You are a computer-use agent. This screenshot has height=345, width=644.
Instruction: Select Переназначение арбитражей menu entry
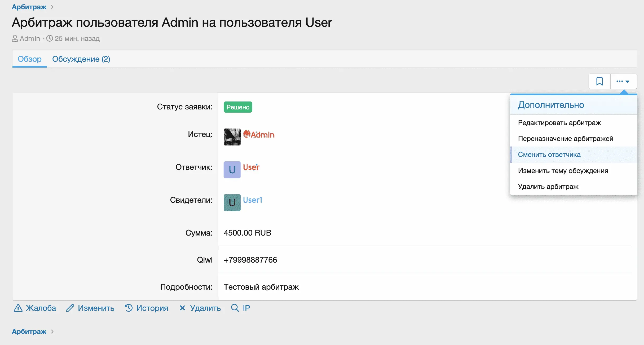pos(565,139)
